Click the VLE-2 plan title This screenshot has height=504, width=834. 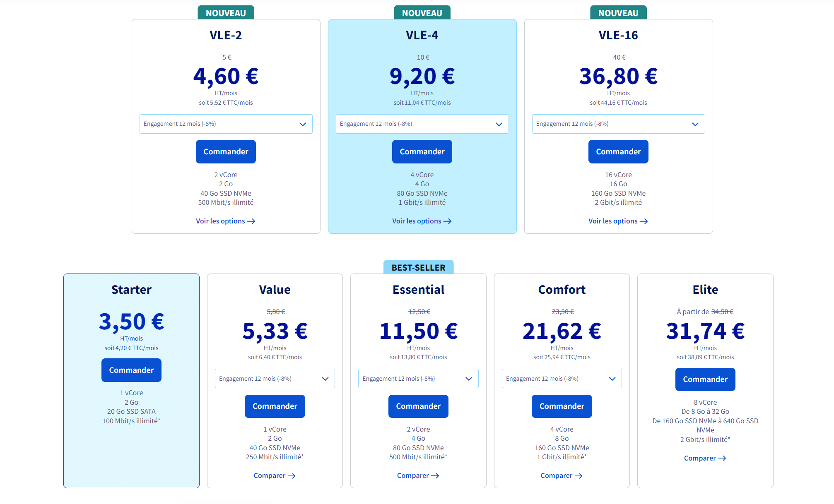(x=226, y=35)
